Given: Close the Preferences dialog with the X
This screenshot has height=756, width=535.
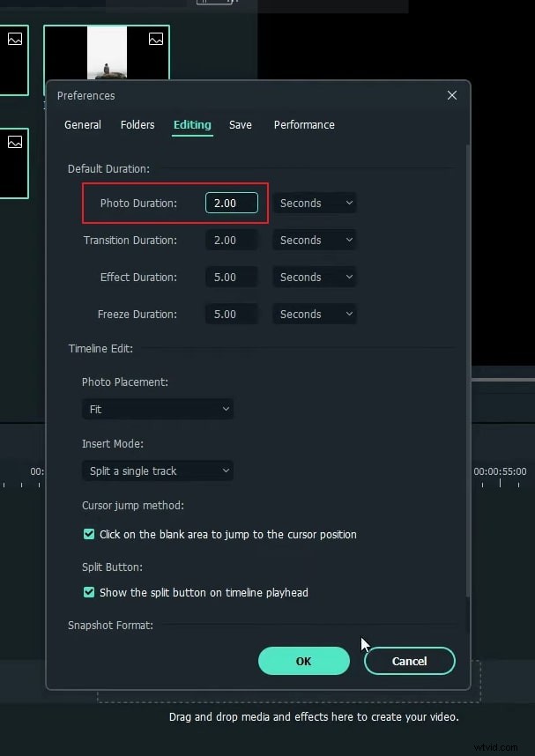Looking at the screenshot, I should (x=452, y=95).
